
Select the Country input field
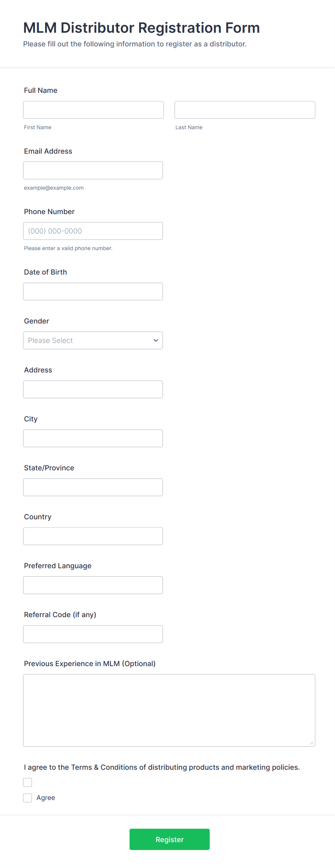tap(93, 536)
